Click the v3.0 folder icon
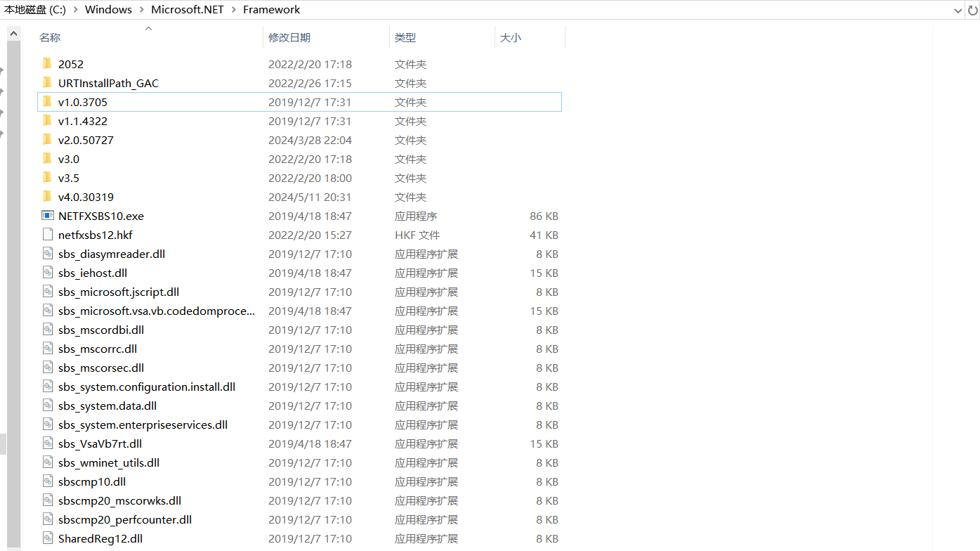The height and width of the screenshot is (551, 980). (x=47, y=159)
